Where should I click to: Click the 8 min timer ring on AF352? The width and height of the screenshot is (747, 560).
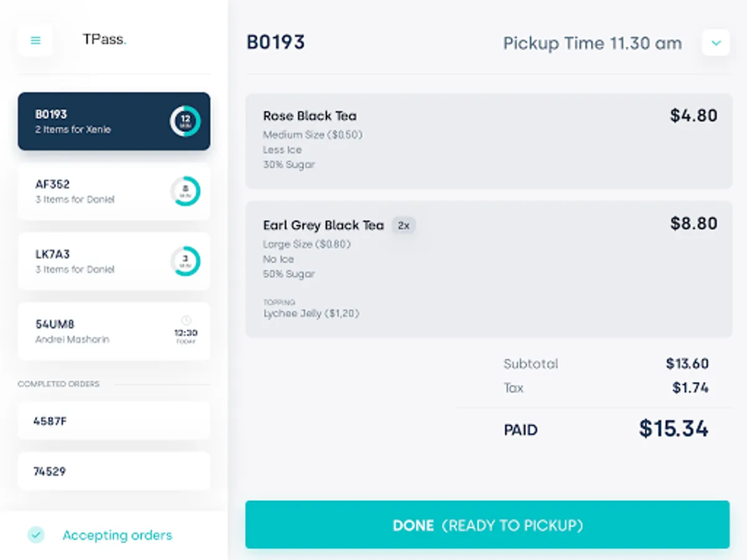click(185, 192)
